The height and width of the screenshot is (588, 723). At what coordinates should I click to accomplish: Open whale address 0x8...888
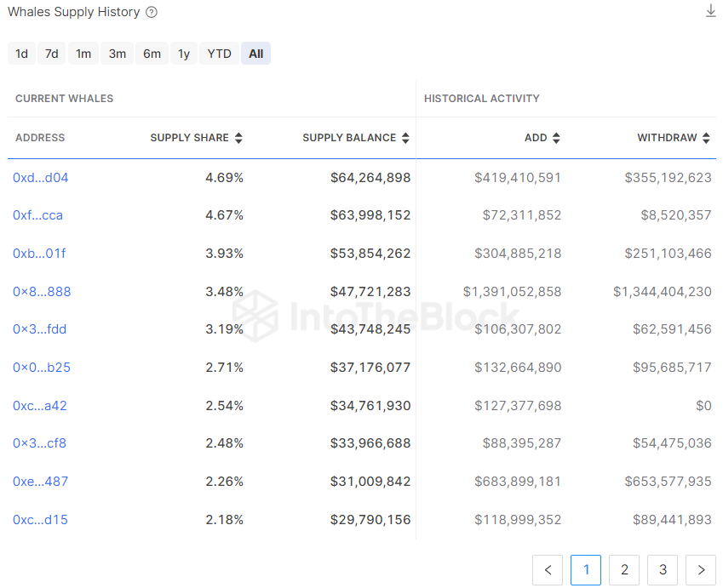(x=42, y=292)
